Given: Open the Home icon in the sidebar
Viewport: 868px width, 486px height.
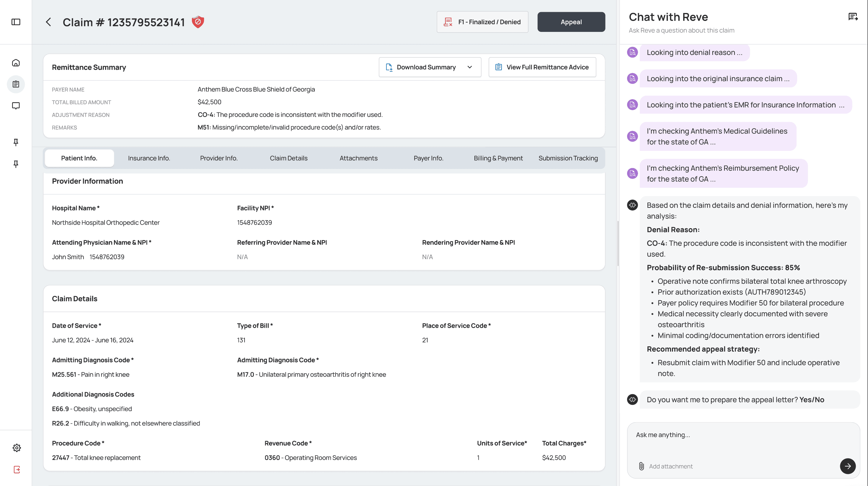Looking at the screenshot, I should [x=16, y=63].
